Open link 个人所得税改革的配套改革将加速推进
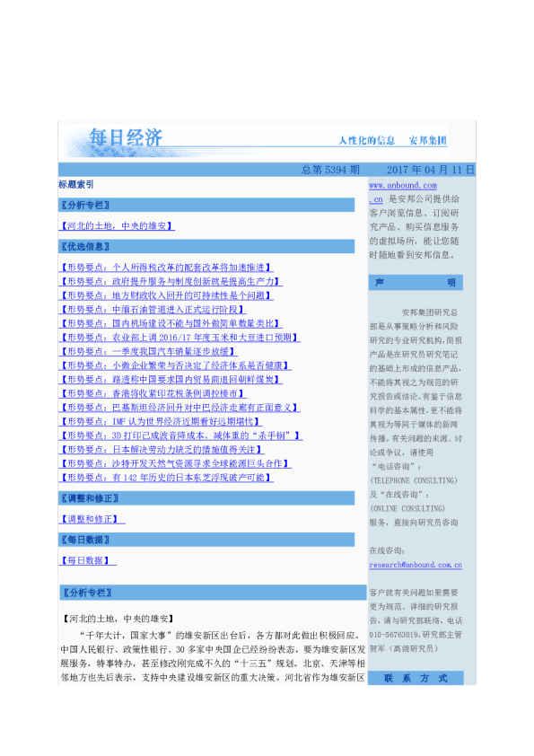Screen dimensions: 534x756 tap(166, 267)
